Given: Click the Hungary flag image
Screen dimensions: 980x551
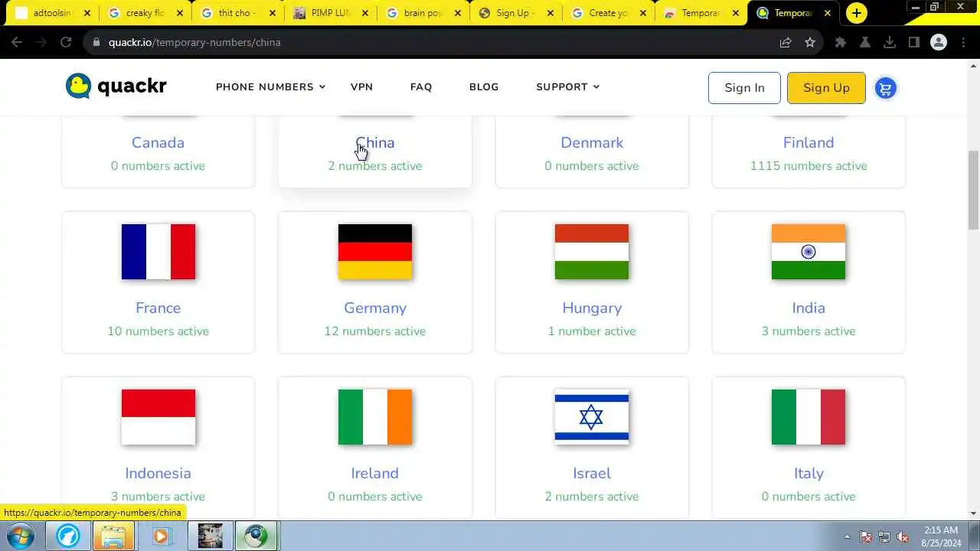Looking at the screenshot, I should click(x=592, y=252).
